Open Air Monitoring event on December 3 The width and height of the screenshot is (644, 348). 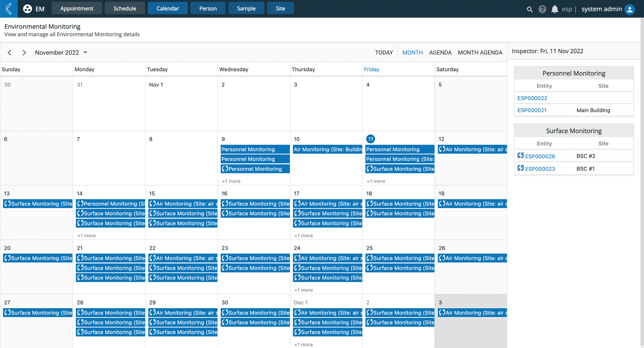tap(472, 313)
